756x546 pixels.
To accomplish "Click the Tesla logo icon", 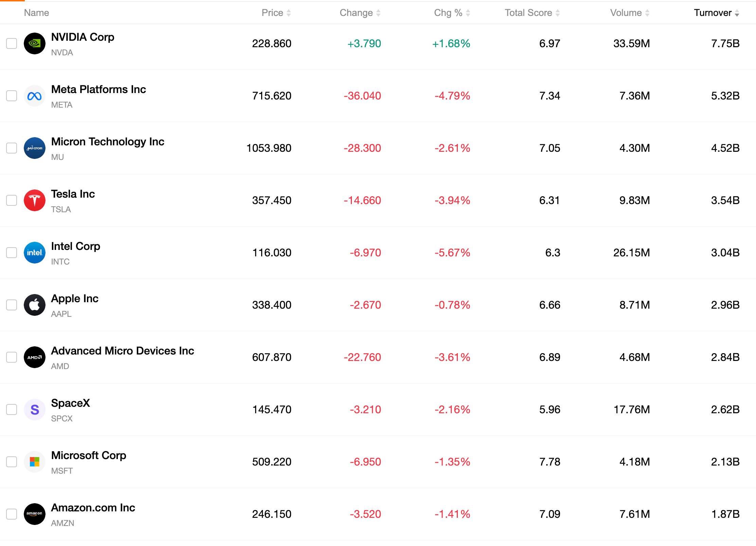I will tap(35, 200).
